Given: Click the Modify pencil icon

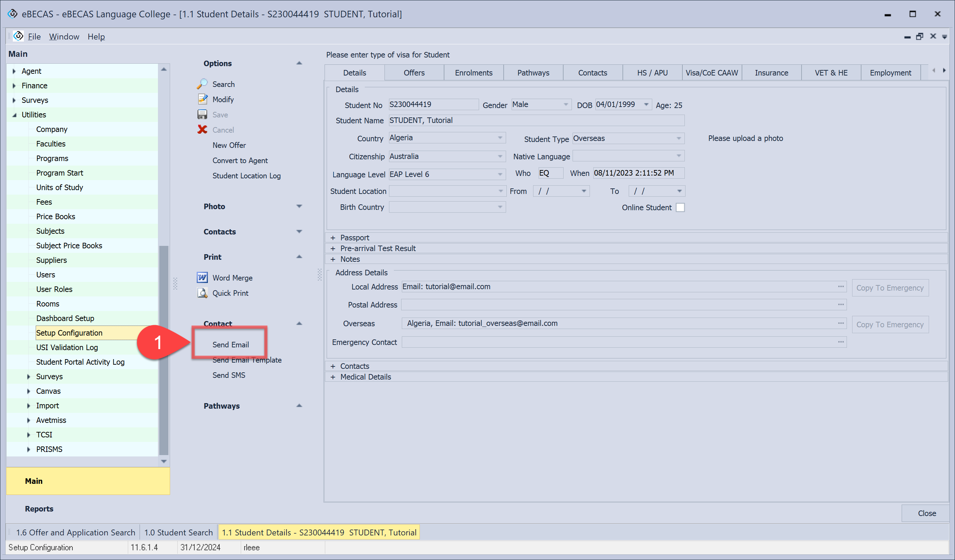Looking at the screenshot, I should 202,99.
